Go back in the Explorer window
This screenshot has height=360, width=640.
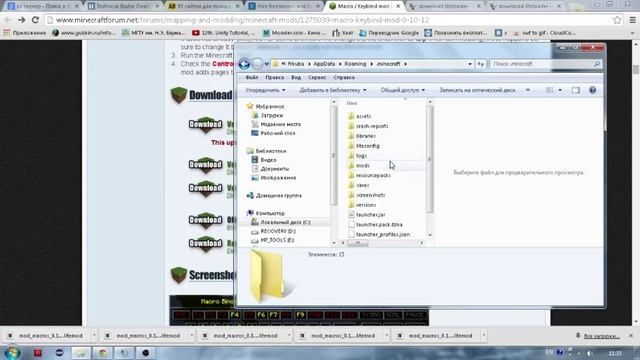(244, 64)
